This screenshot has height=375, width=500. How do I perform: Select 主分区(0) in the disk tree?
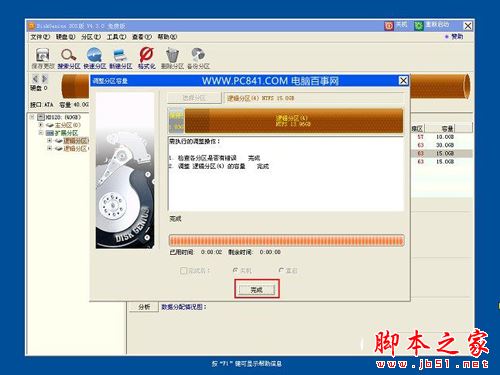[x=68, y=125]
